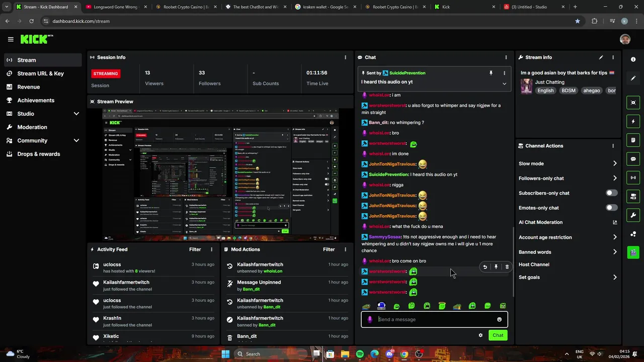The image size is (644, 362).
Task: Open the Mod Actions Filter
Action: point(329,249)
